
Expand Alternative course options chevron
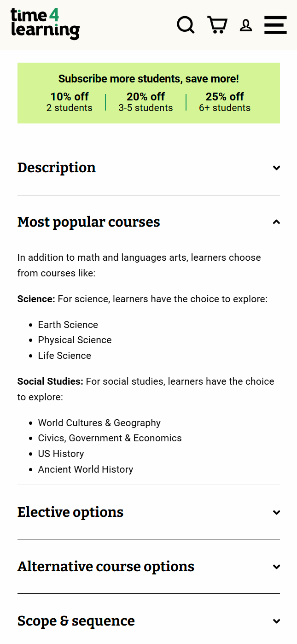coord(276,567)
